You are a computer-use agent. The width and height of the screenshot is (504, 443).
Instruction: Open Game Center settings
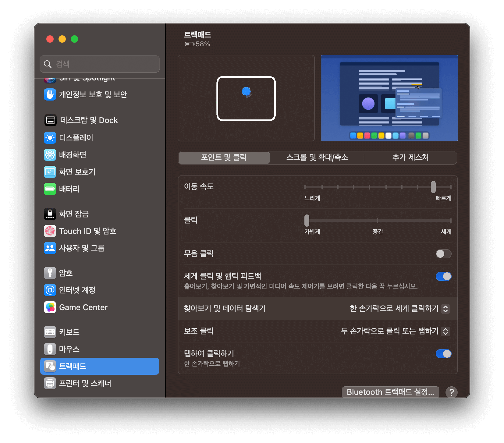(83, 307)
